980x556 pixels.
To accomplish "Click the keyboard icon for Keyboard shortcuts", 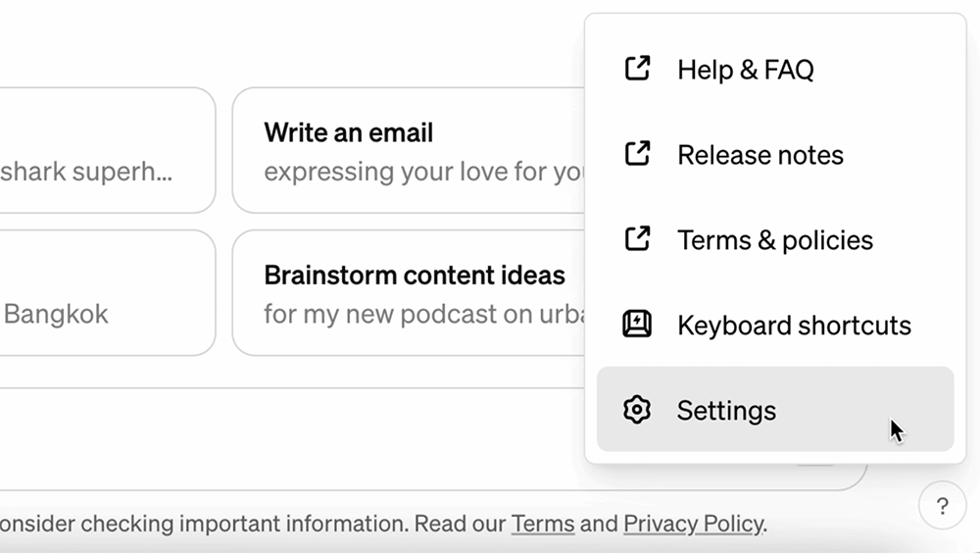I will coord(637,324).
